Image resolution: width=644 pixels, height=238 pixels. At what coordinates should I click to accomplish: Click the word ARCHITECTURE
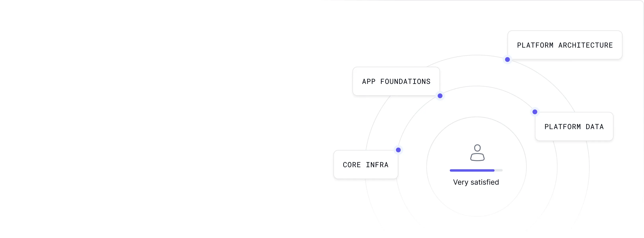(586, 45)
